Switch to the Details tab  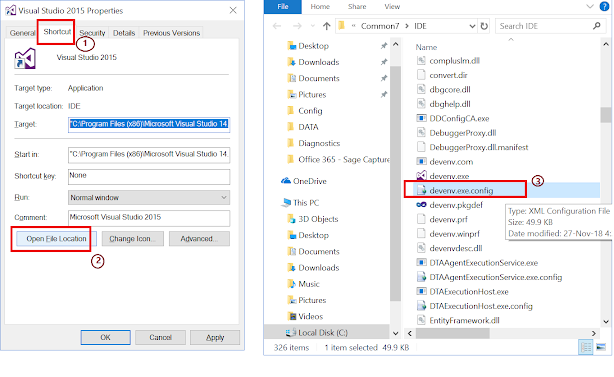coord(124,33)
